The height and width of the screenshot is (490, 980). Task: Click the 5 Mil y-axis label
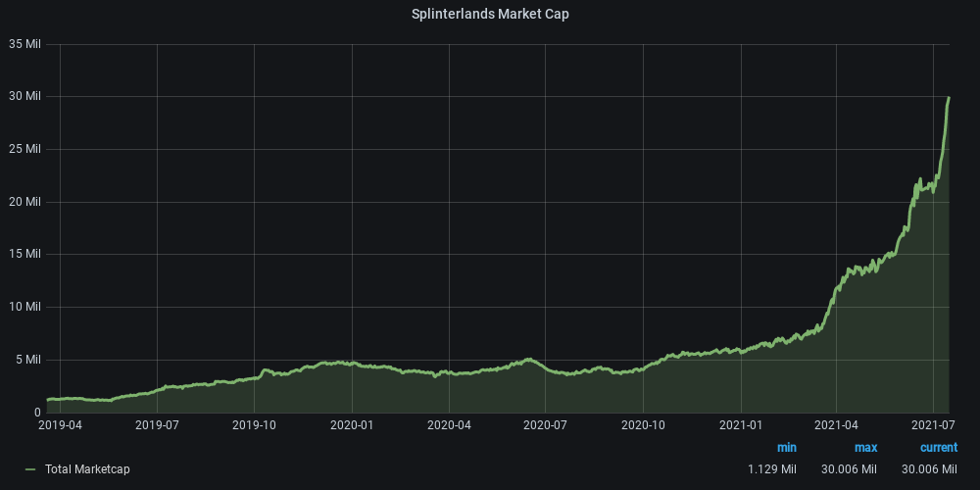pyautogui.click(x=27, y=360)
